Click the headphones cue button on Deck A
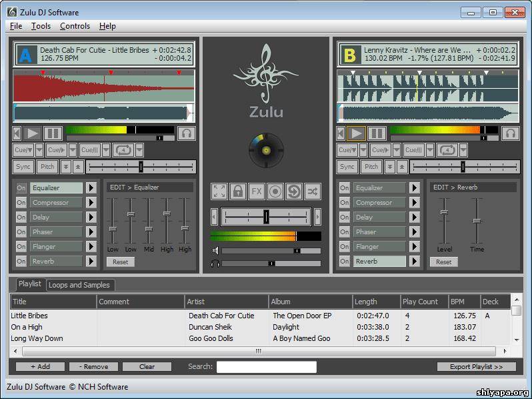 [187, 133]
